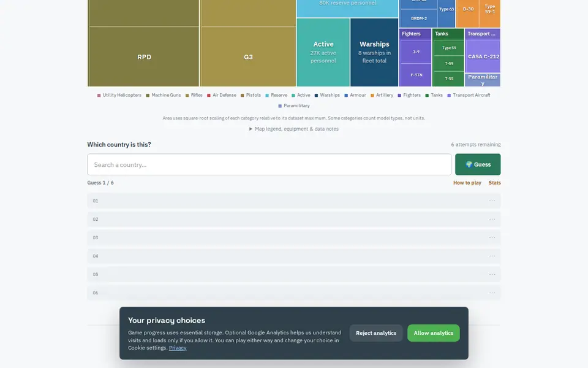Click guess row 01
588x368 pixels.
tap(294, 201)
